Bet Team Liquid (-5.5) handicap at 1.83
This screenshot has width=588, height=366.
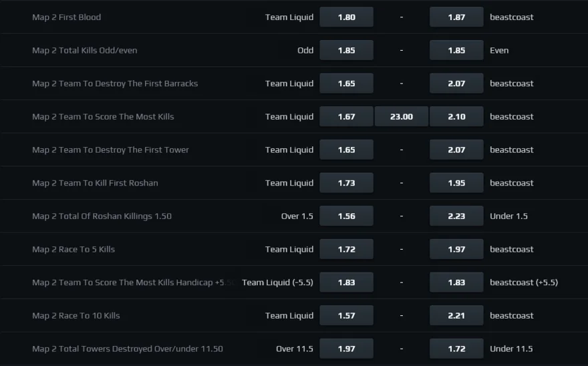(x=346, y=283)
